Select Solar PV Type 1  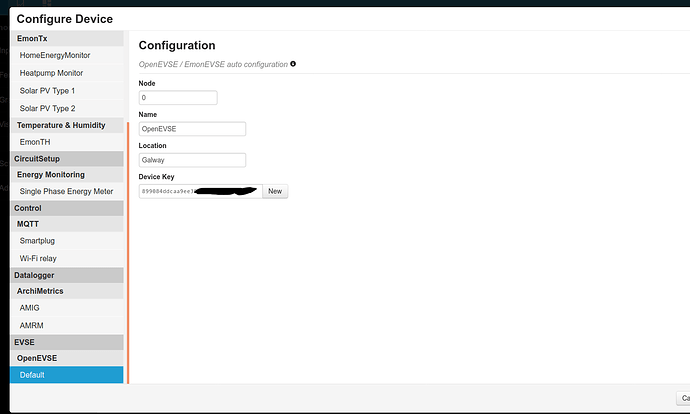point(67,91)
